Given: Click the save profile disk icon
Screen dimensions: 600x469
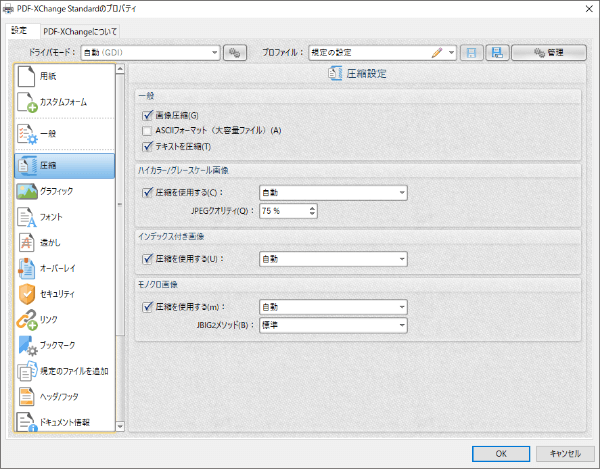Looking at the screenshot, I should click(471, 53).
